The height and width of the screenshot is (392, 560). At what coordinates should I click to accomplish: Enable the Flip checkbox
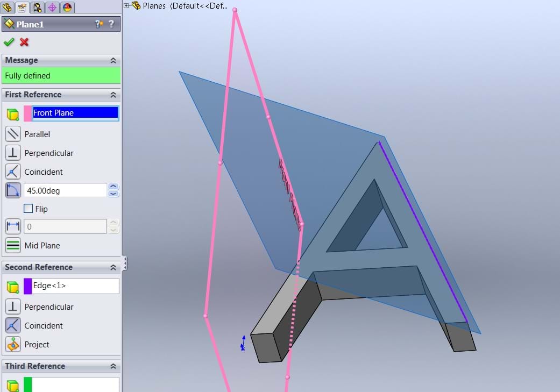click(x=29, y=209)
